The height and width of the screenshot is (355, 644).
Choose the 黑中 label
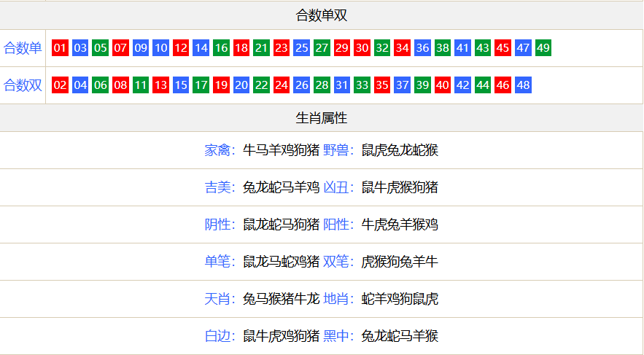tap(337, 336)
